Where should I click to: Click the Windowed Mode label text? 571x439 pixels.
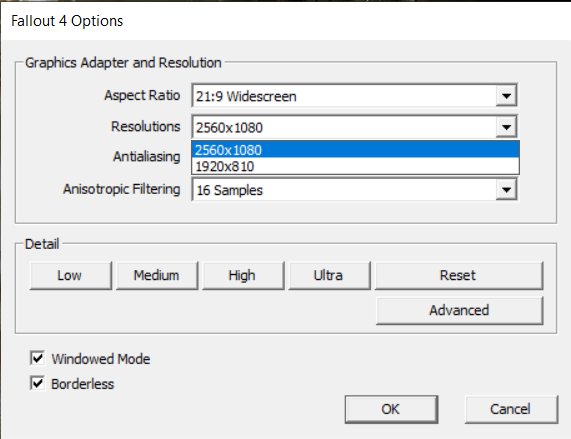(x=101, y=359)
